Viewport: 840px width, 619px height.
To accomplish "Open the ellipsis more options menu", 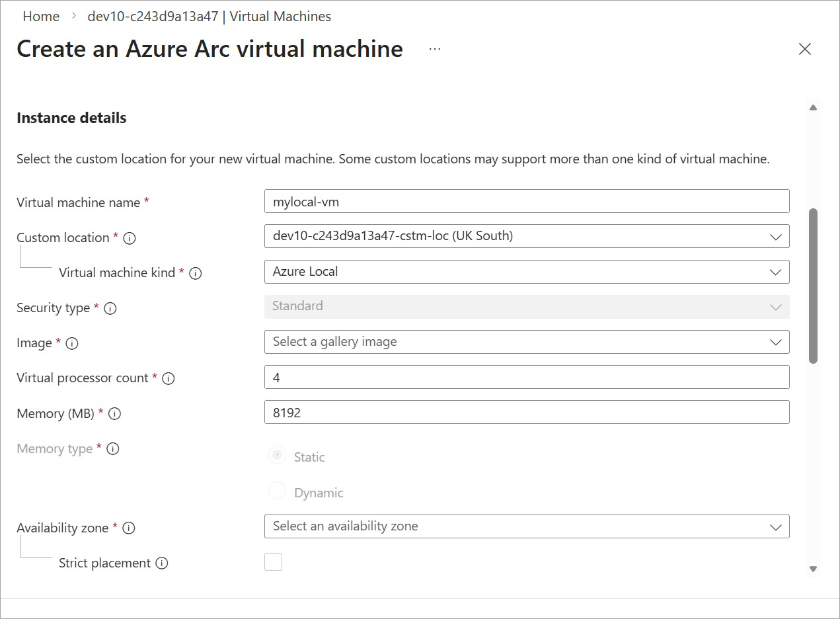I will pyautogui.click(x=434, y=49).
